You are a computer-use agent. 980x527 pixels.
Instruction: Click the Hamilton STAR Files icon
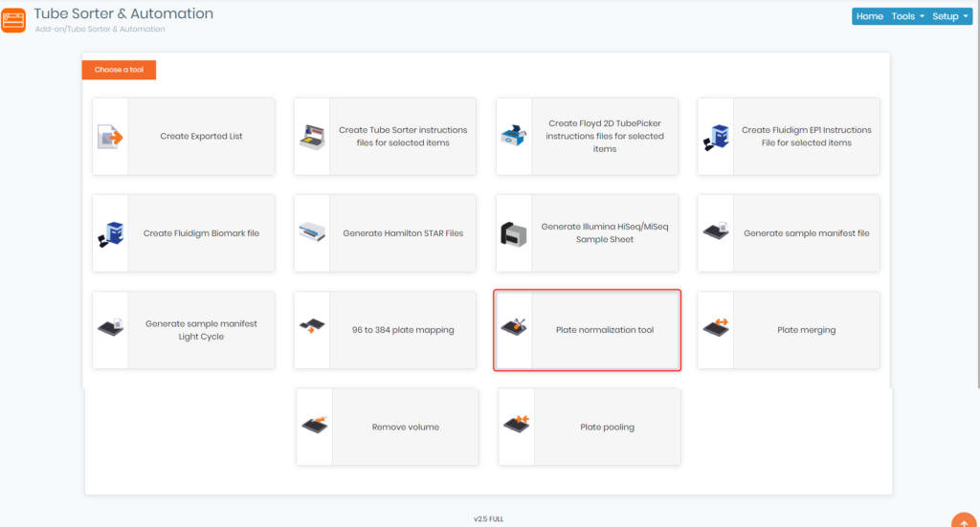(312, 232)
